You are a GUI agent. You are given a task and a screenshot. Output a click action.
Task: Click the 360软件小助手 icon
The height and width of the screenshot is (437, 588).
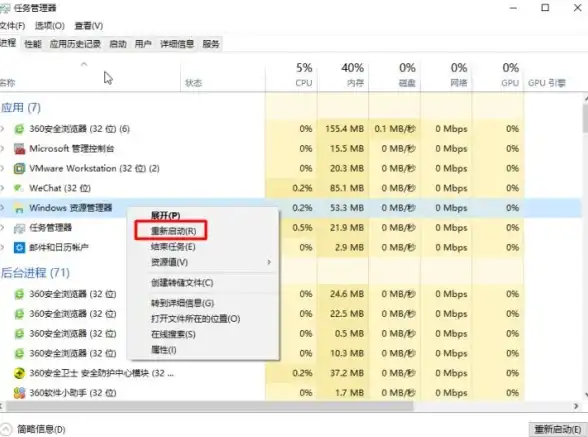[19, 393]
